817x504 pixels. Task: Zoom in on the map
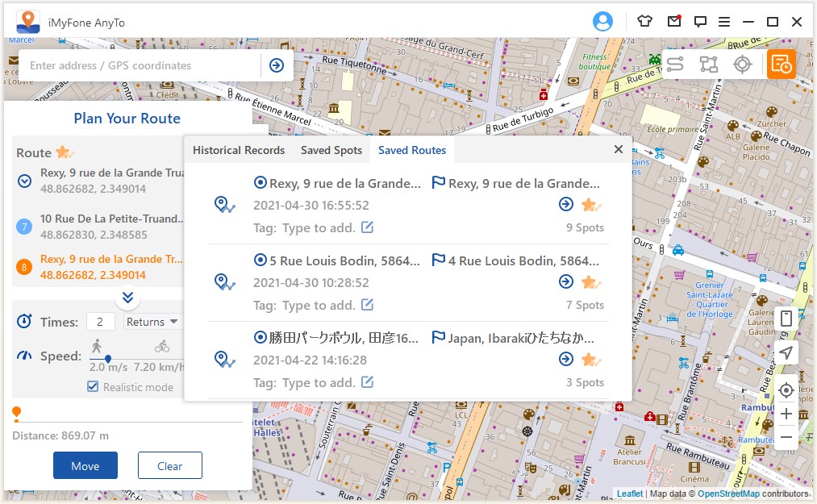(x=786, y=414)
